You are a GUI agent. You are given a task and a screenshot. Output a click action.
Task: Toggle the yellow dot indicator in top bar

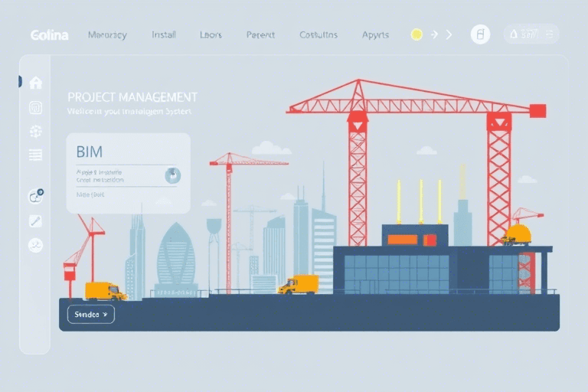point(416,34)
